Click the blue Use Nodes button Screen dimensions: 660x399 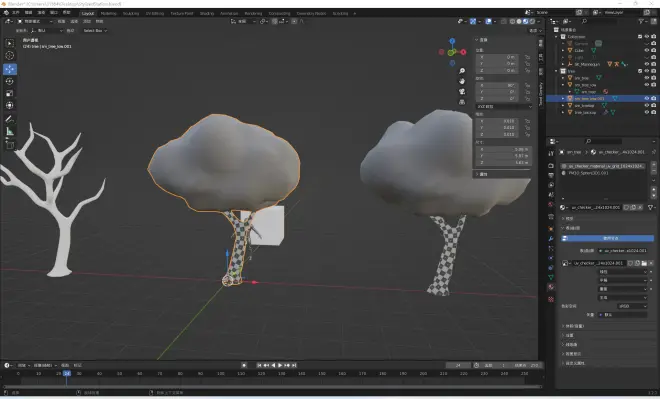tap(607, 238)
